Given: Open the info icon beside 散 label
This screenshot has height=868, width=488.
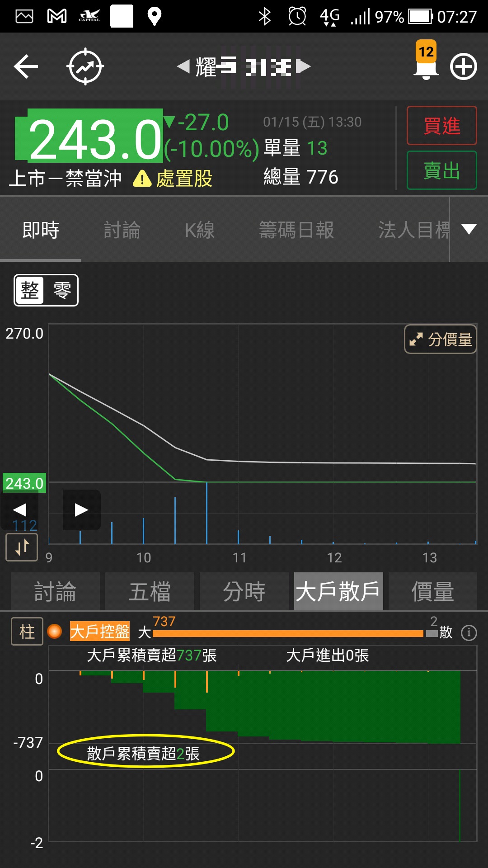Looking at the screenshot, I should pyautogui.click(x=469, y=632).
